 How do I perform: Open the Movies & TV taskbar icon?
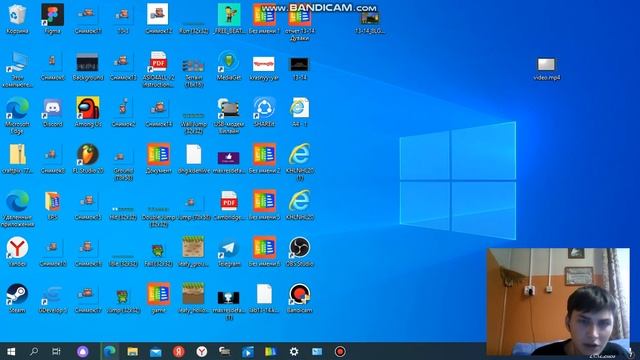[x=248, y=351]
